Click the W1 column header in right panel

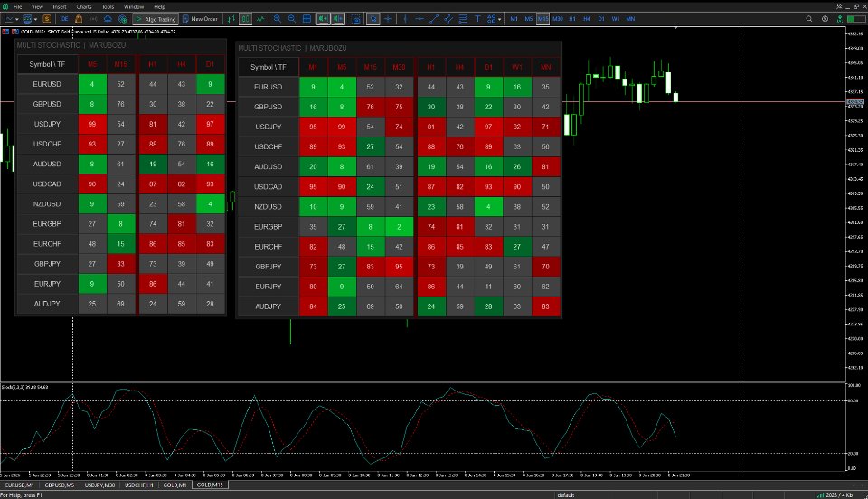click(x=516, y=67)
